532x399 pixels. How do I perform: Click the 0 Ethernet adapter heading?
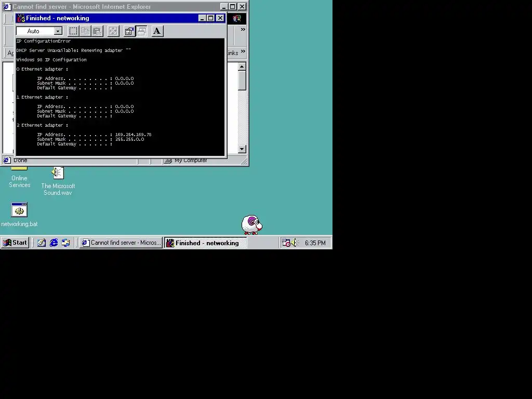point(42,69)
